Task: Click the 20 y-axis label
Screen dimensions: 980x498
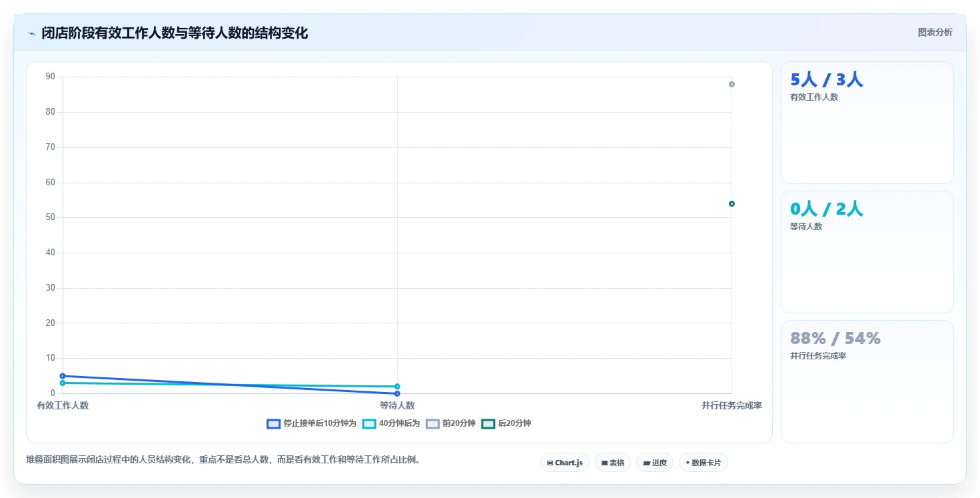Action: pos(51,323)
